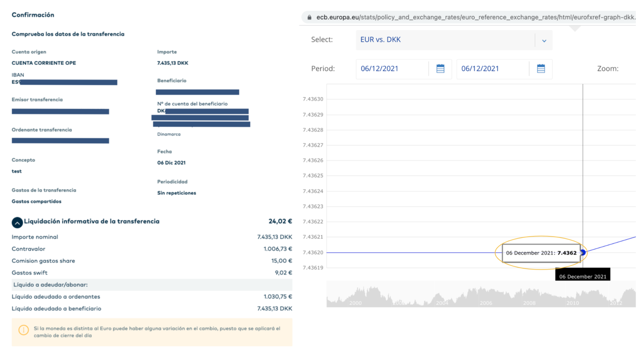The width and height of the screenshot is (644, 359).
Task: Click the padlock icon in the address bar
Action: tap(309, 17)
